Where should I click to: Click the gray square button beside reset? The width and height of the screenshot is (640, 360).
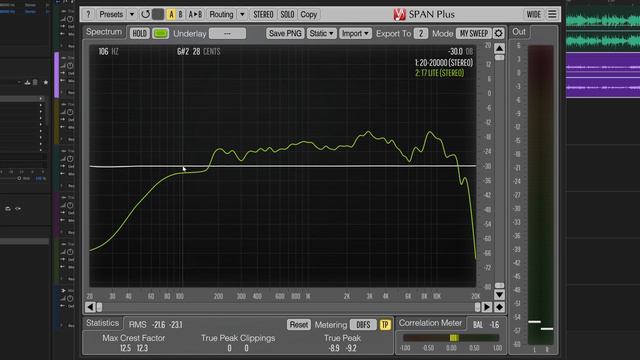pos(158,14)
